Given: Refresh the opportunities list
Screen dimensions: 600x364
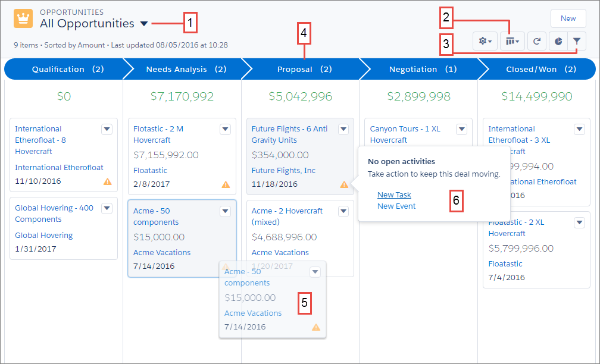Looking at the screenshot, I should point(536,42).
